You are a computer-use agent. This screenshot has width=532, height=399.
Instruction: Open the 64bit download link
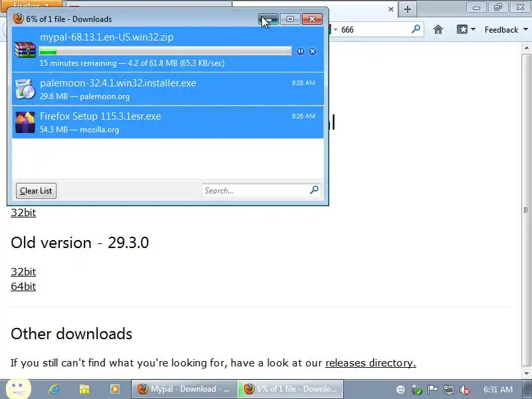pyautogui.click(x=23, y=287)
